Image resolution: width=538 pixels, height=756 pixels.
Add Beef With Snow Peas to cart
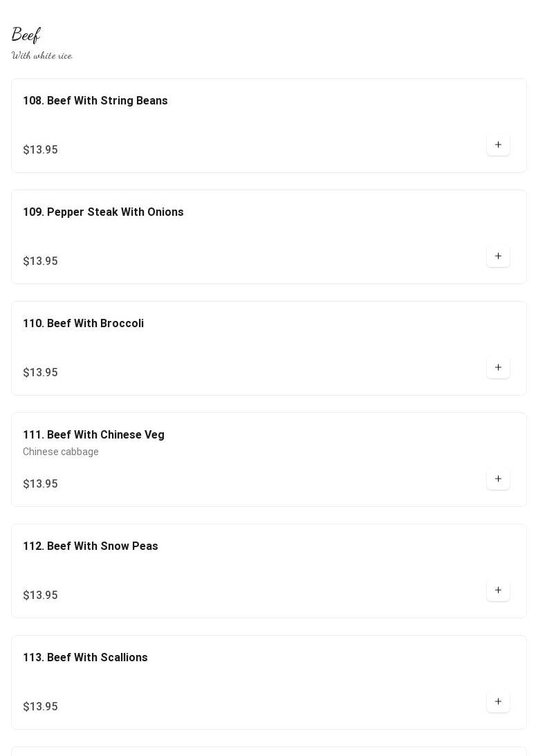point(498,591)
